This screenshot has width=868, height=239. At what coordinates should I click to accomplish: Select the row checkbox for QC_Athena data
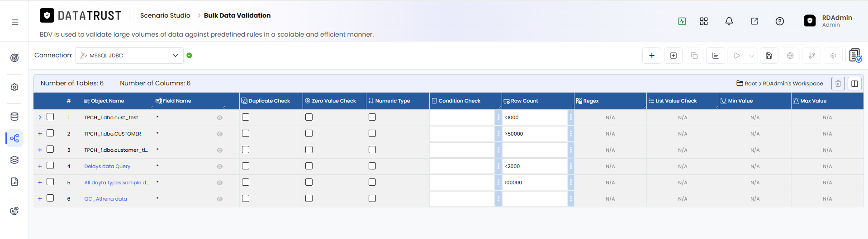[50, 198]
